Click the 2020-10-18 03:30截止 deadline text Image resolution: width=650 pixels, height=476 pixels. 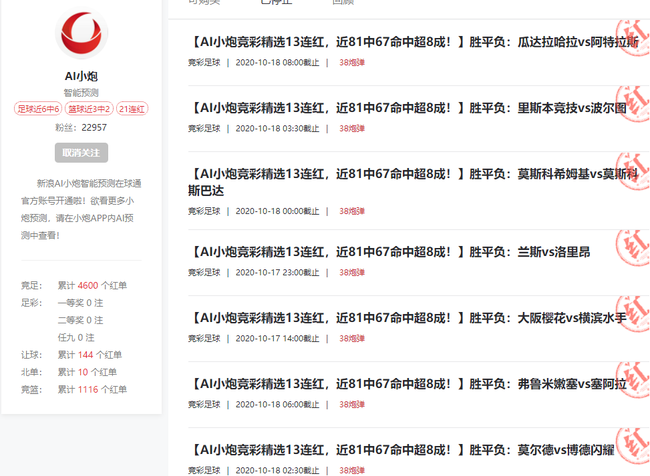point(277,129)
